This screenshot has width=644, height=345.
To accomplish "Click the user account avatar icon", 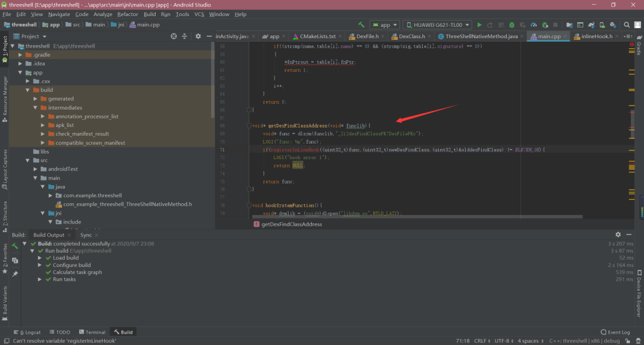I will 637,25.
